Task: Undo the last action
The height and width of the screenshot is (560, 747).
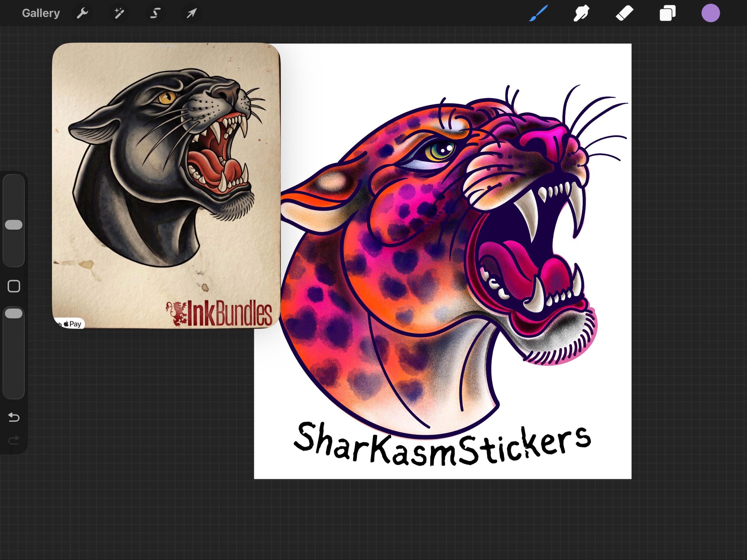Action: pos(14,418)
